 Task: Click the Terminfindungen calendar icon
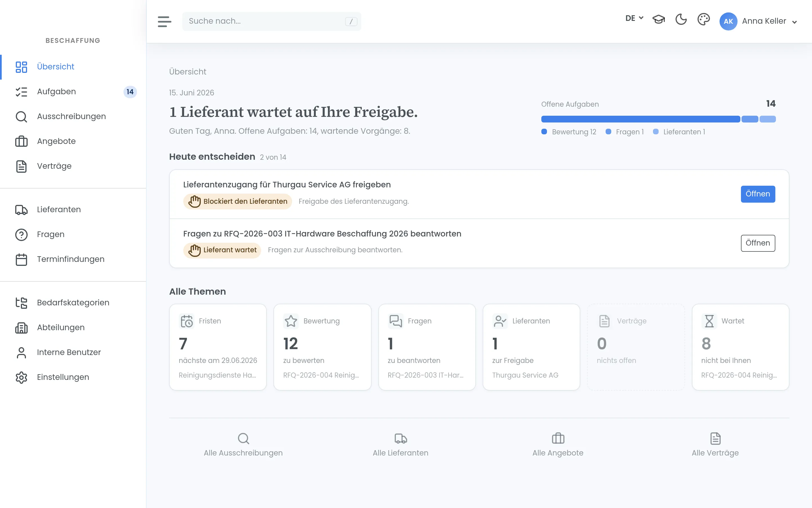point(21,259)
